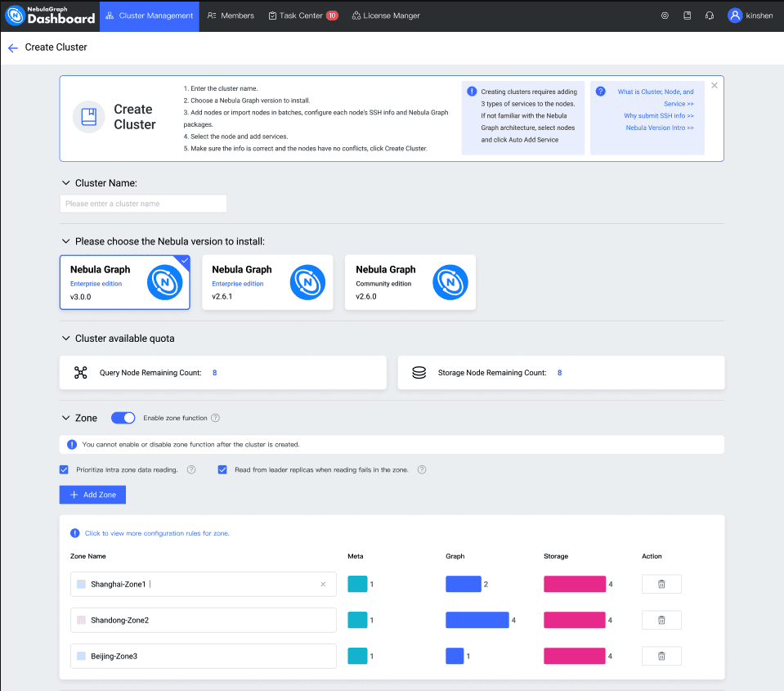Open Nebula Version Intro link

660,128
